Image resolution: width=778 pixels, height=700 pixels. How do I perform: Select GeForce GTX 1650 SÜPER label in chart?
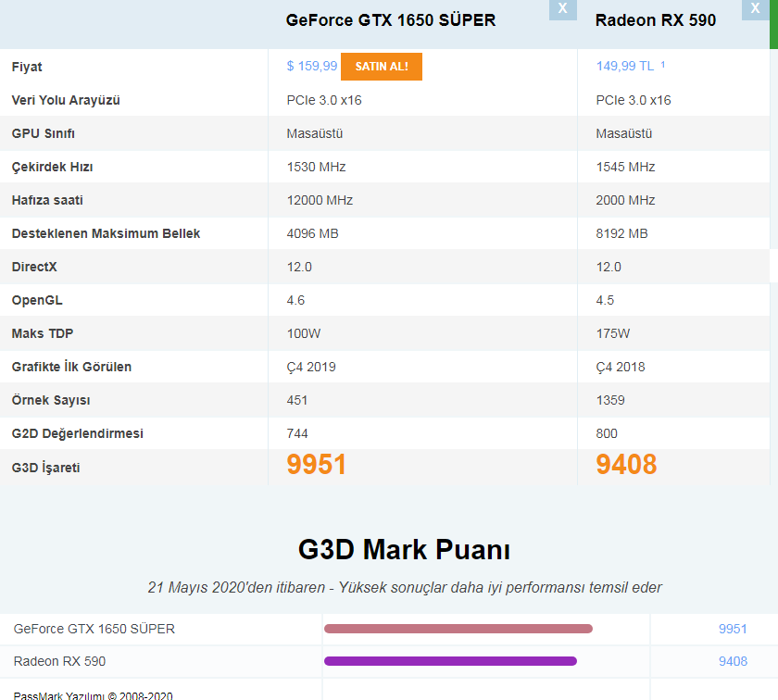pos(94,629)
